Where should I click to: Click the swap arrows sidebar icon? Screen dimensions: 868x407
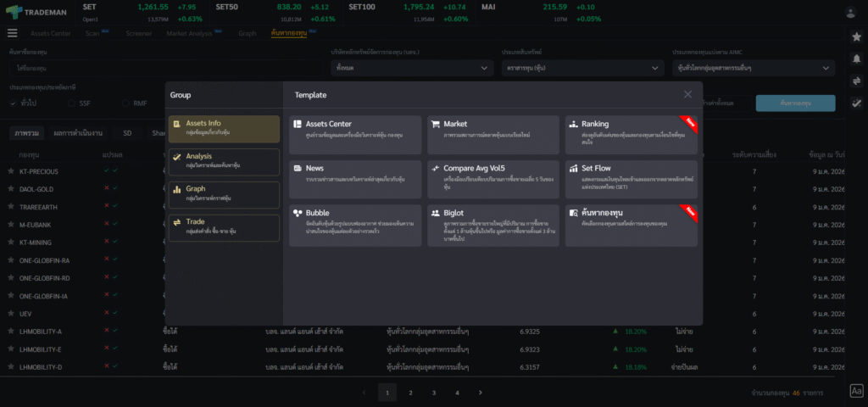tap(856, 81)
